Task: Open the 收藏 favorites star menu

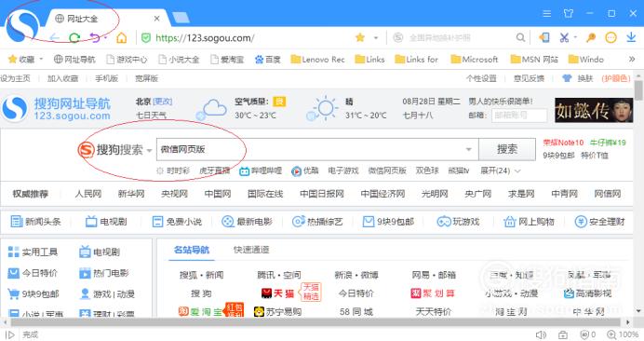Action: click(x=25, y=60)
